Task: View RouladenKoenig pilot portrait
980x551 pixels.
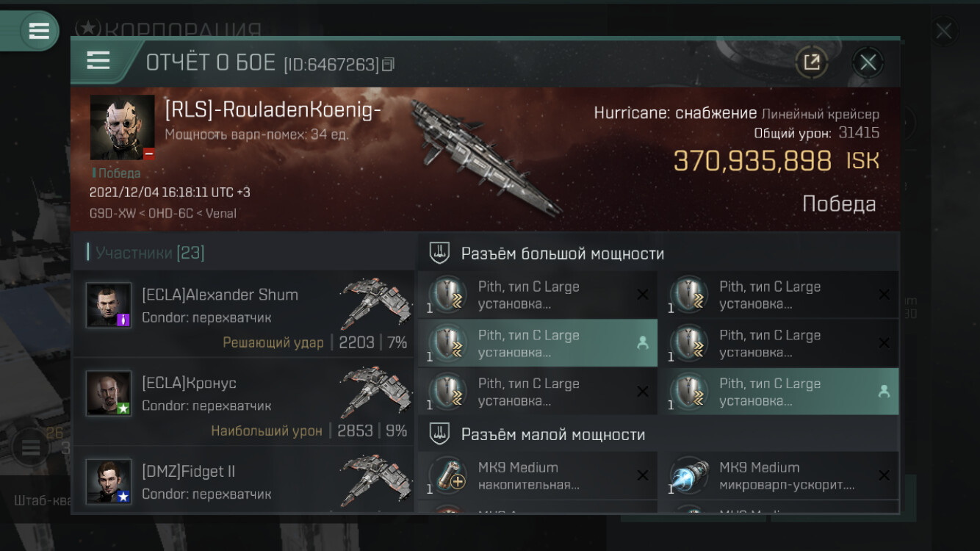Action: pyautogui.click(x=122, y=127)
